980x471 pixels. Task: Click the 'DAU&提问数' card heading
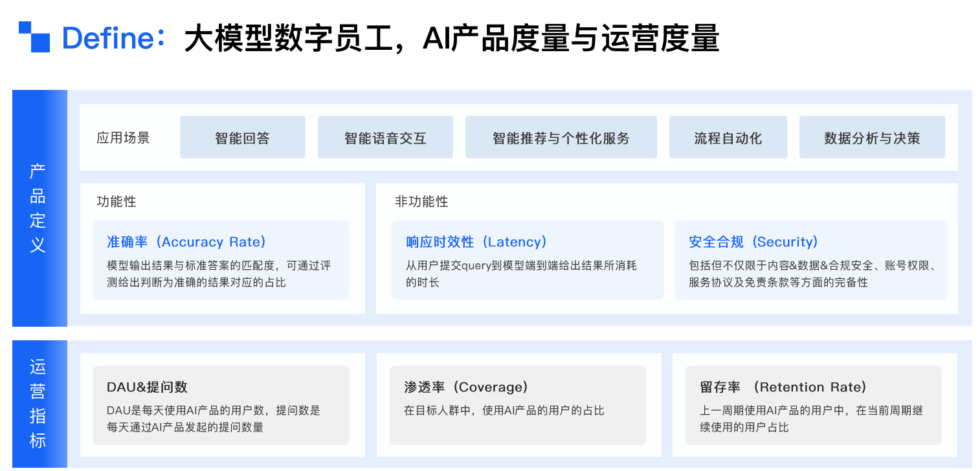[x=147, y=387]
